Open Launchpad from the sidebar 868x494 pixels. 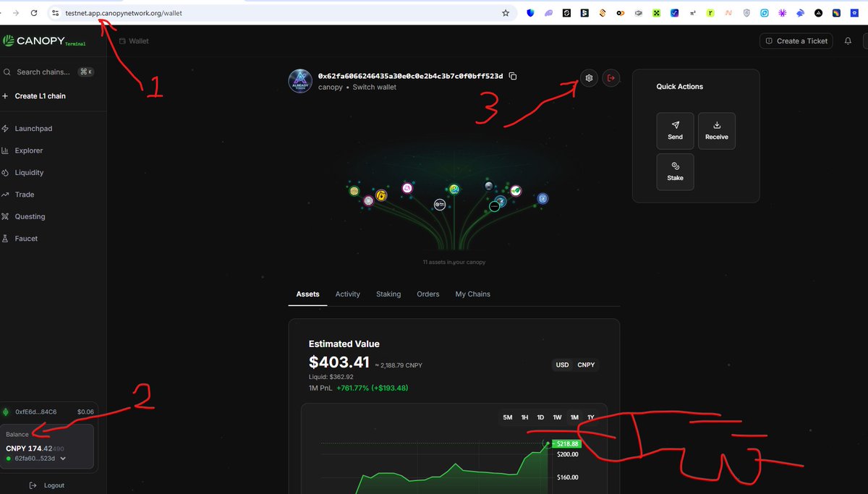click(x=34, y=128)
